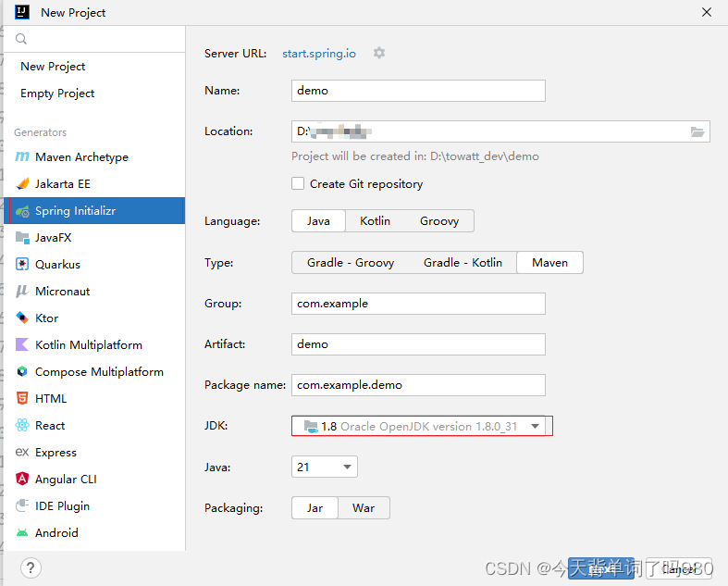The width and height of the screenshot is (728, 586).
Task: Click the Package name field
Action: click(418, 385)
